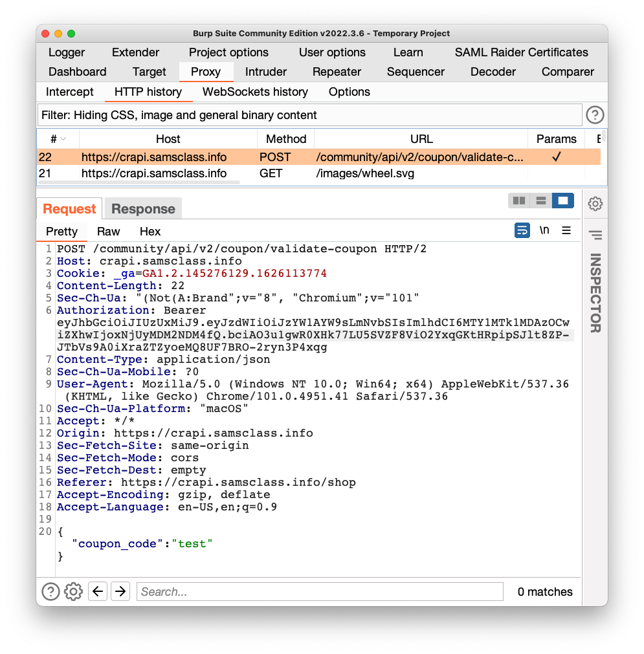Switch to the Target tab
The image size is (644, 654).
pyautogui.click(x=149, y=72)
